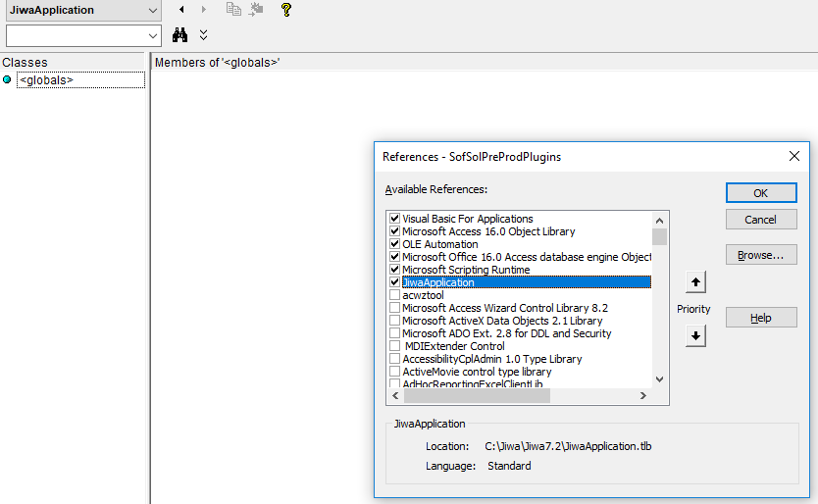Enable the acwztool reference checkbox

(394, 295)
